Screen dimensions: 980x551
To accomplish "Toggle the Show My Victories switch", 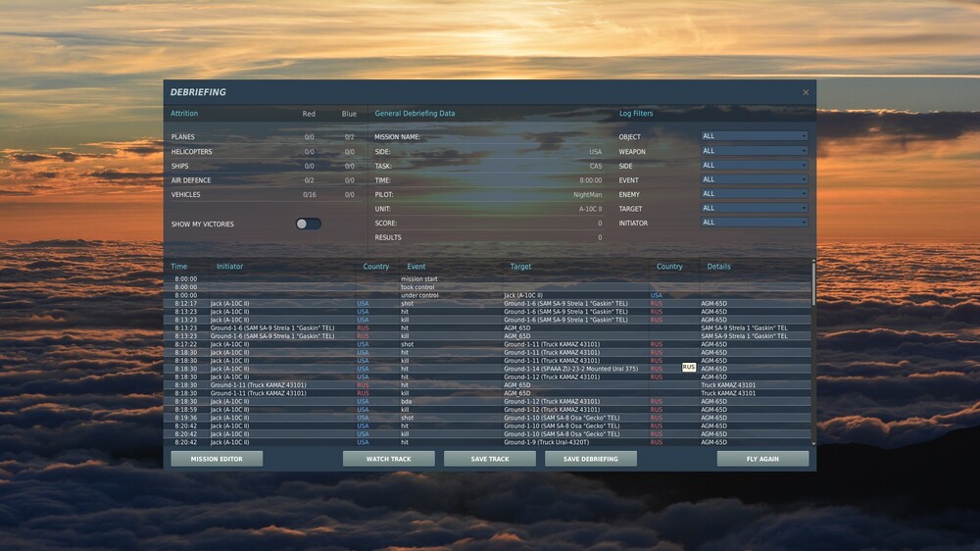I will pos(308,224).
